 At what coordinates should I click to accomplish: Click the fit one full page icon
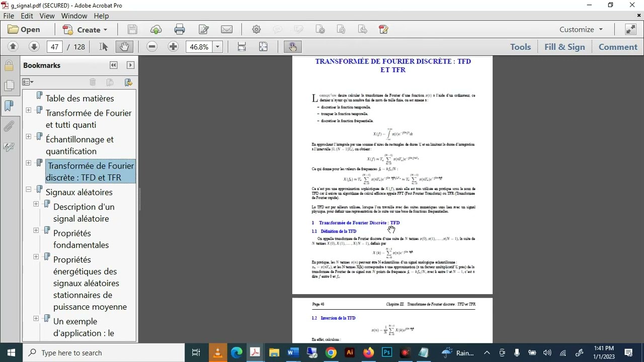[x=263, y=47]
